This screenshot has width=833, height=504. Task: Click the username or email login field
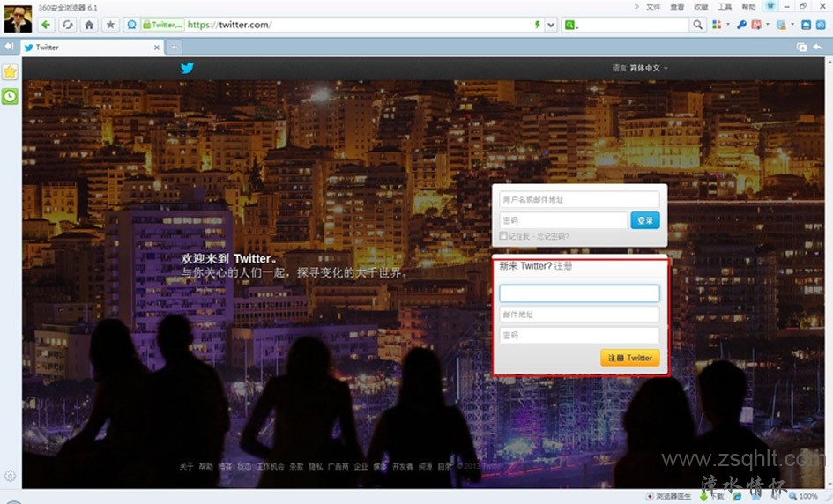point(579,200)
